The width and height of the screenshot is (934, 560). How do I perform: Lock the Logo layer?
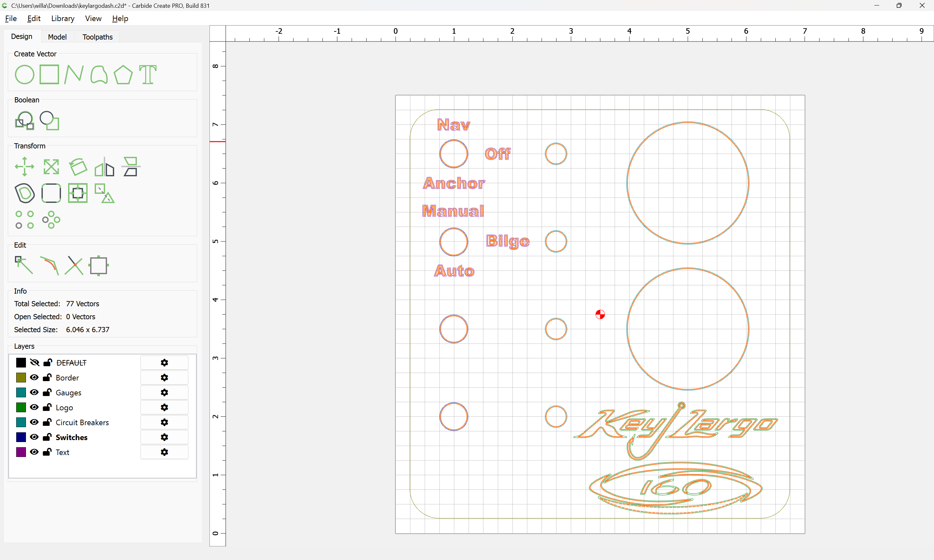[47, 407]
